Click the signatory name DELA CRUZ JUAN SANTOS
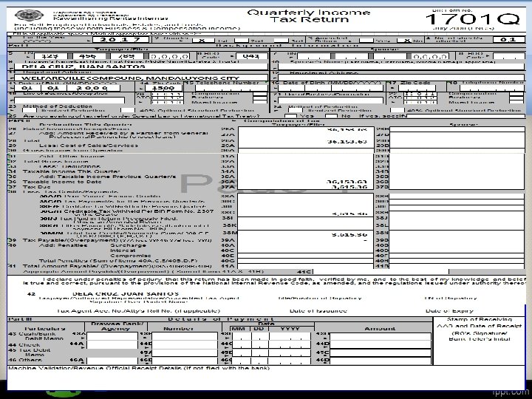The height and width of the screenshot is (399, 532). point(126,293)
